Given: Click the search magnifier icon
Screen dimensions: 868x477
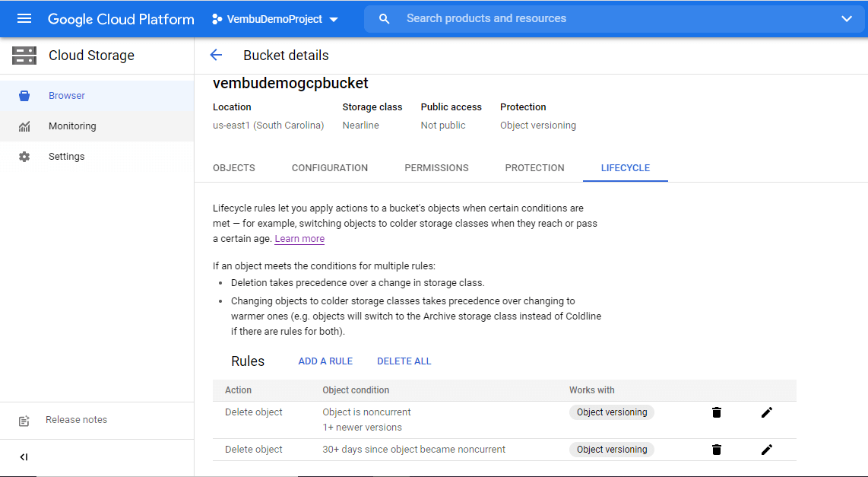Looking at the screenshot, I should pyautogui.click(x=384, y=19).
